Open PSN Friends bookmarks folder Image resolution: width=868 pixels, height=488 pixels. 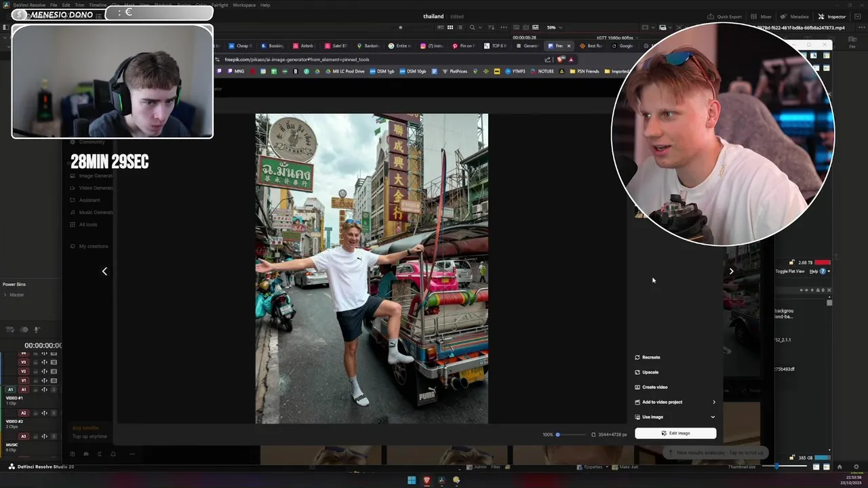click(x=585, y=71)
